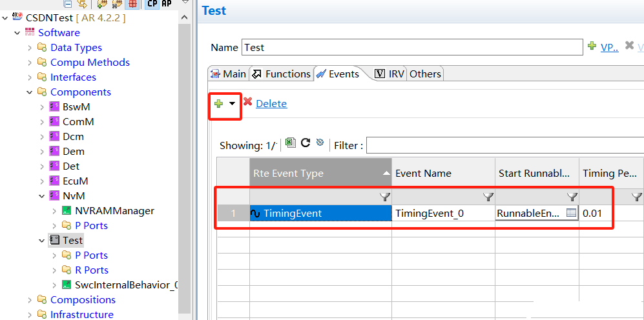Click the VP.. link beside Name

(x=609, y=47)
